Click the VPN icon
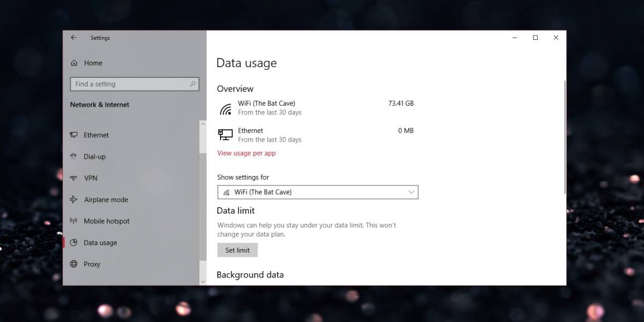 pos(74,178)
